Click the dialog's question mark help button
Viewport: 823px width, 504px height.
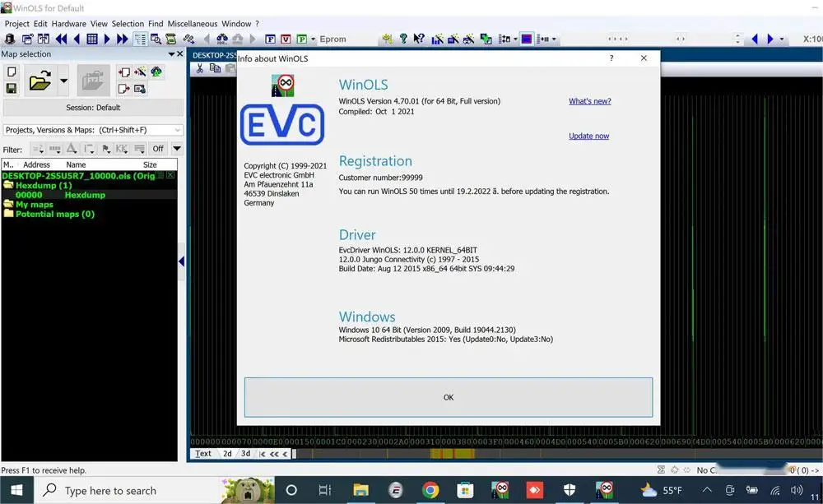click(x=611, y=58)
